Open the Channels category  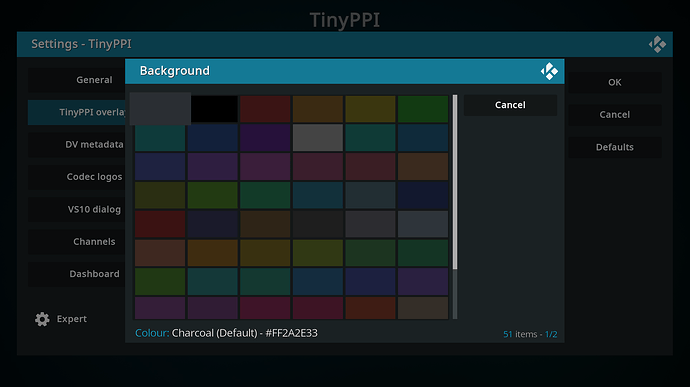[x=77, y=241]
